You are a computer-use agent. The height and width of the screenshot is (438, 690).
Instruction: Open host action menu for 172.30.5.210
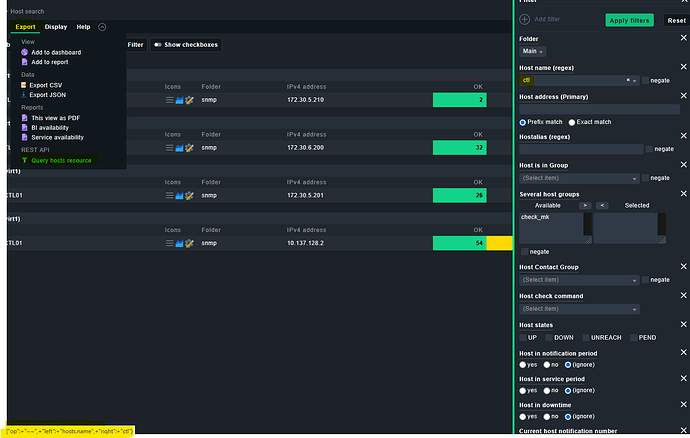(x=169, y=100)
